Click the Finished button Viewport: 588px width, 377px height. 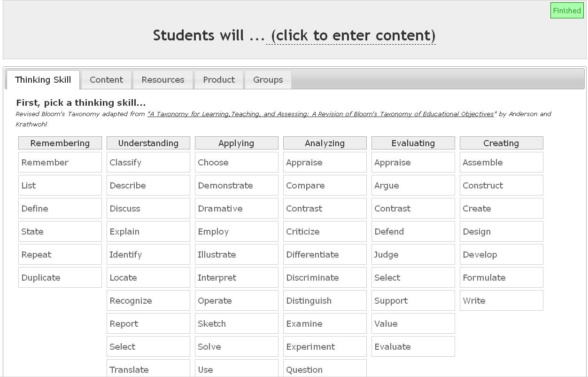567,10
